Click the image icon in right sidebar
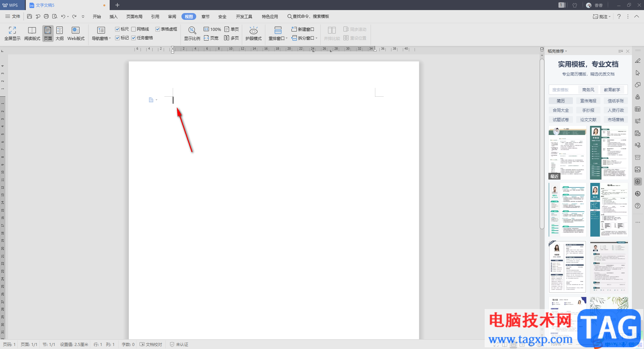 [638, 169]
